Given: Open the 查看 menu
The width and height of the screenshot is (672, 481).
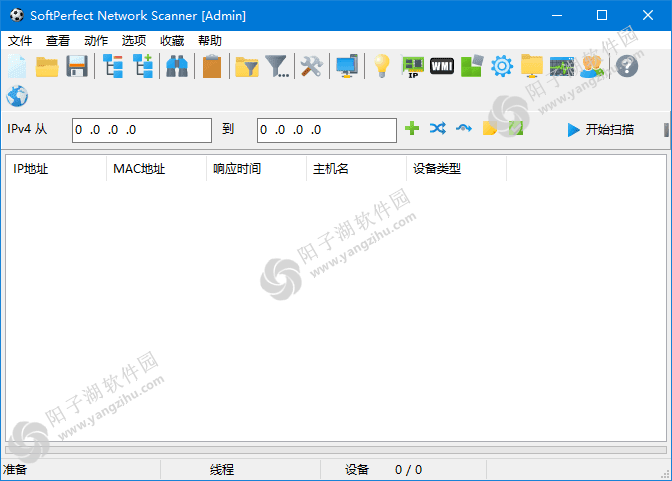Looking at the screenshot, I should point(58,41).
